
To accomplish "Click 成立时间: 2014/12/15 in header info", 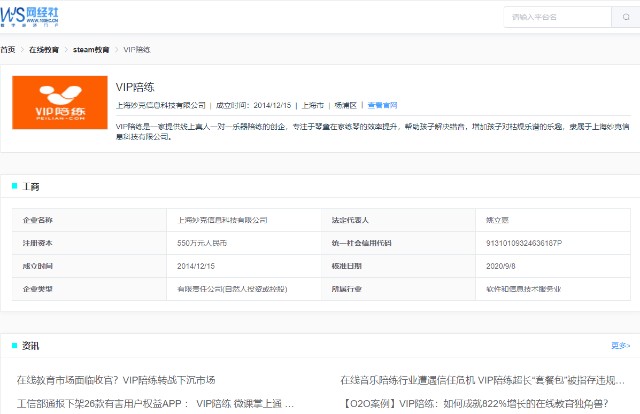I will (x=253, y=105).
